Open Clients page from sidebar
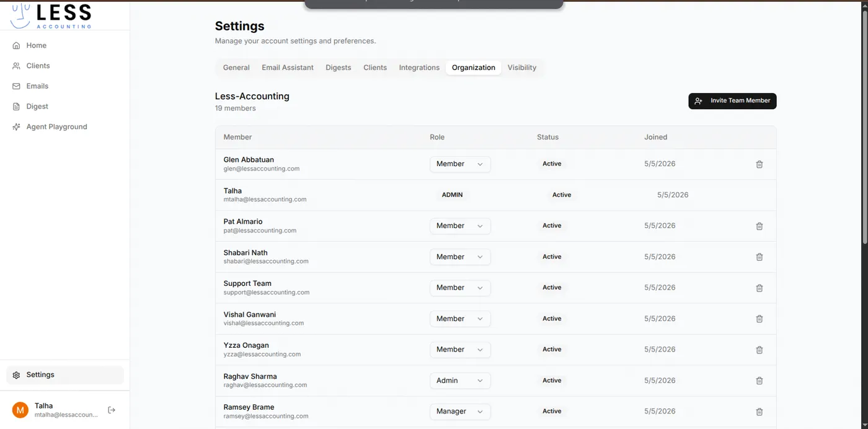This screenshot has width=868, height=429. pos(65,66)
